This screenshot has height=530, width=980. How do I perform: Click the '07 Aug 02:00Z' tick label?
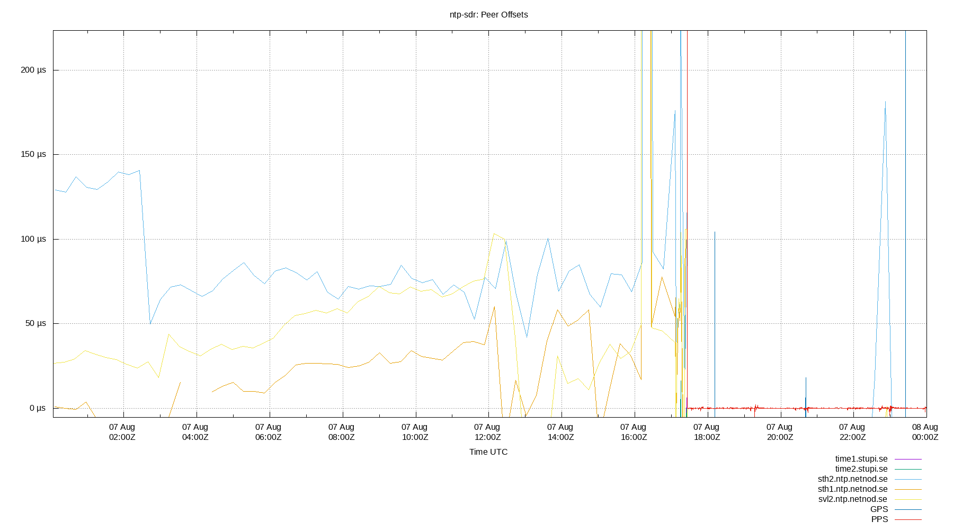click(122, 432)
